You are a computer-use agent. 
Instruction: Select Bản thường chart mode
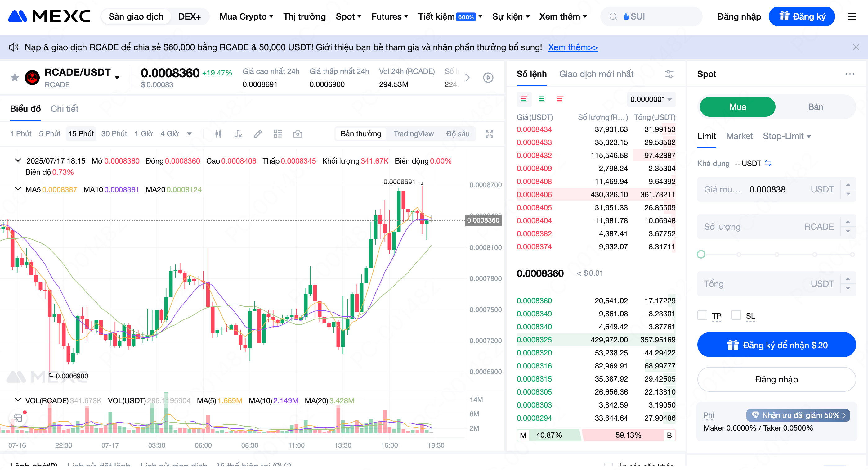pyautogui.click(x=360, y=134)
